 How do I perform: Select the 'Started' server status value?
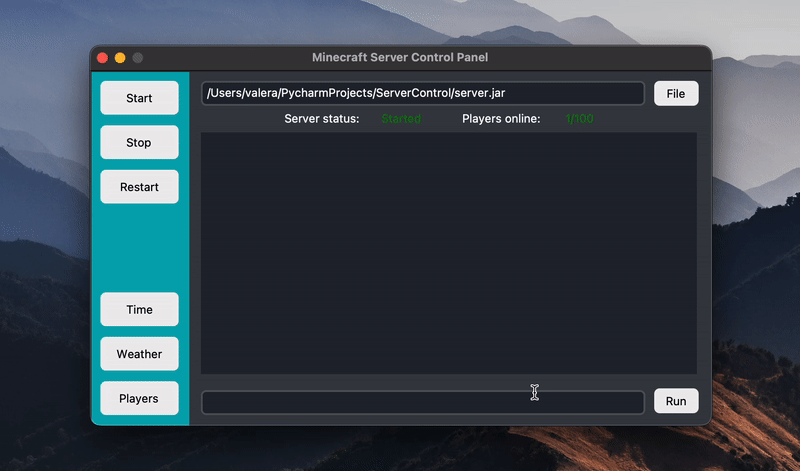(401, 119)
